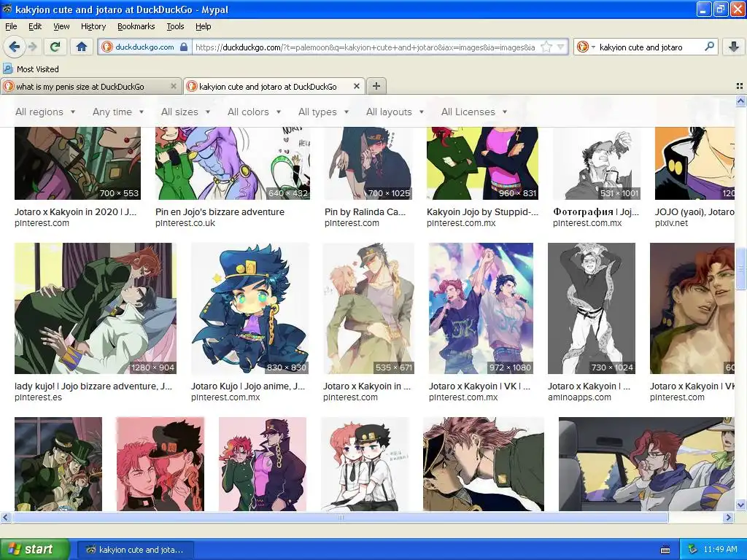This screenshot has width=747, height=560.
Task: Click the search magnifier icon in search box
Action: (709, 47)
